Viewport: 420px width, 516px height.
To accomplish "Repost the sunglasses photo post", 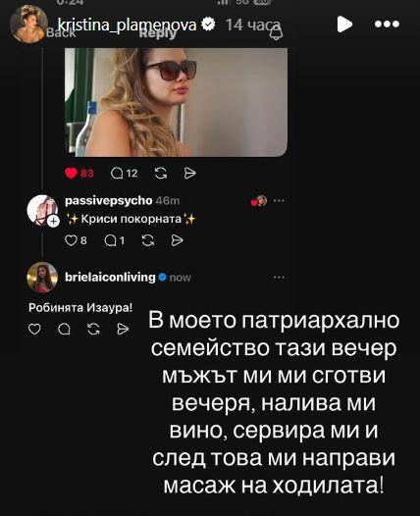I will pyautogui.click(x=161, y=173).
